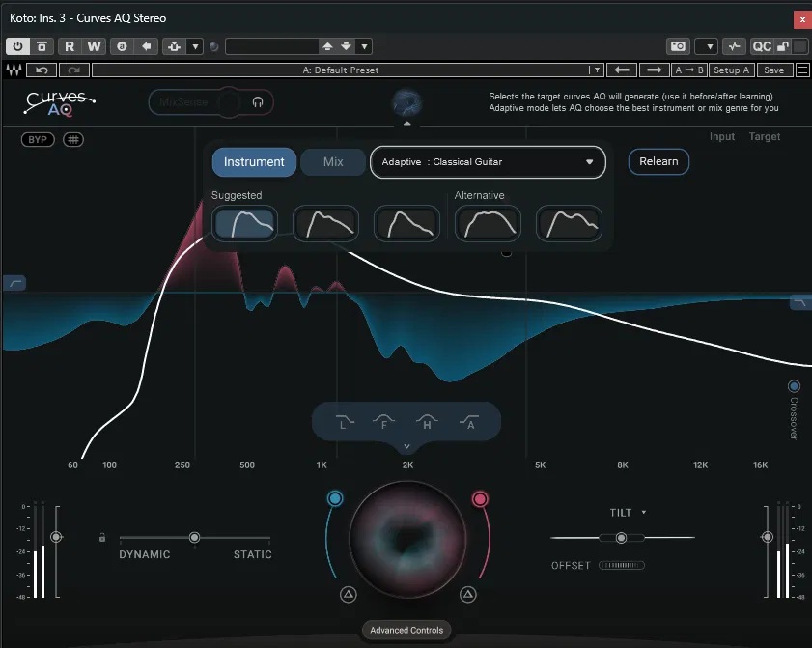Select the third Suggested curve thumbnail
Screen dimensions: 812x648
click(407, 223)
